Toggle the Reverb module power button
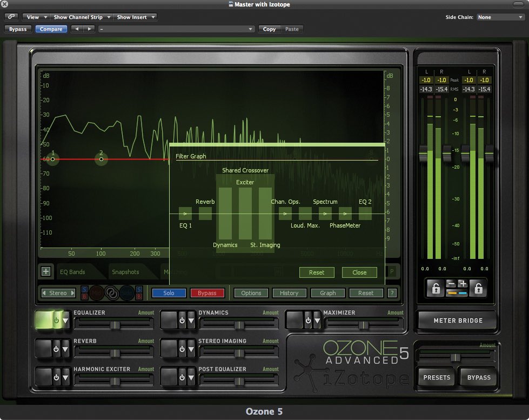Image resolution: width=529 pixels, height=420 pixels. pos(56,349)
